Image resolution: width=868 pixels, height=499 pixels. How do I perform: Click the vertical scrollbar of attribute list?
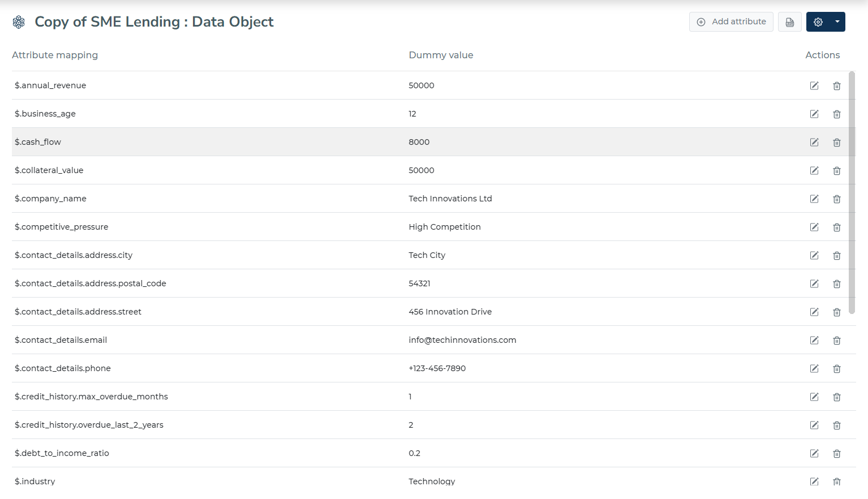(x=852, y=192)
